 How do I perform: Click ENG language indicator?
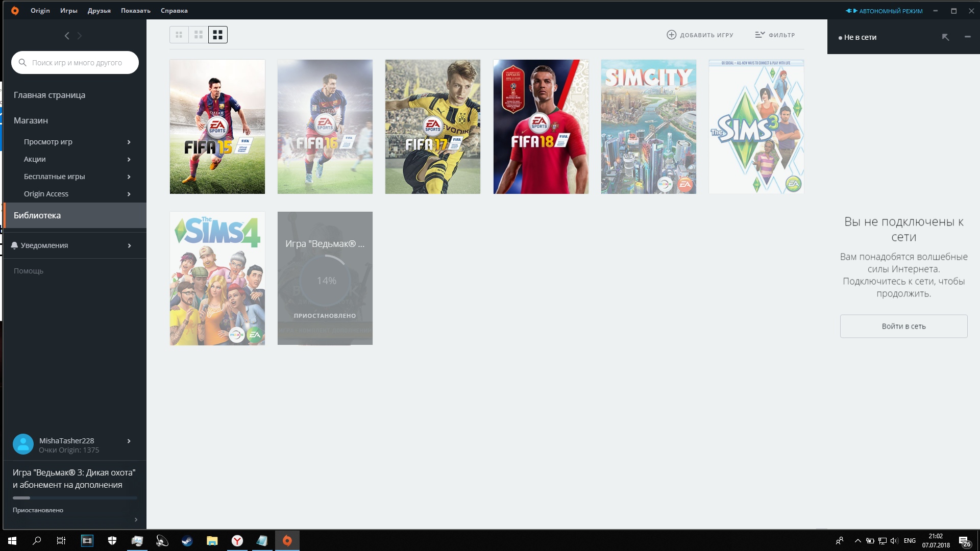click(x=910, y=541)
